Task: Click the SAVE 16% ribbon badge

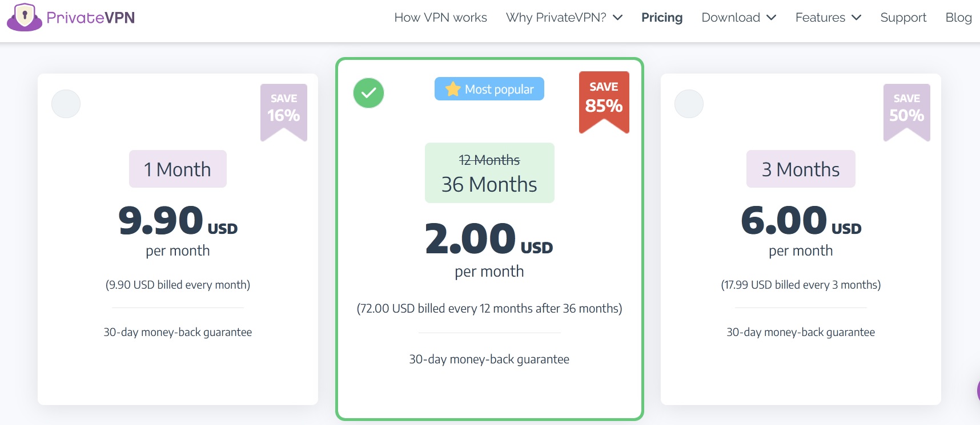Action: 284,110
